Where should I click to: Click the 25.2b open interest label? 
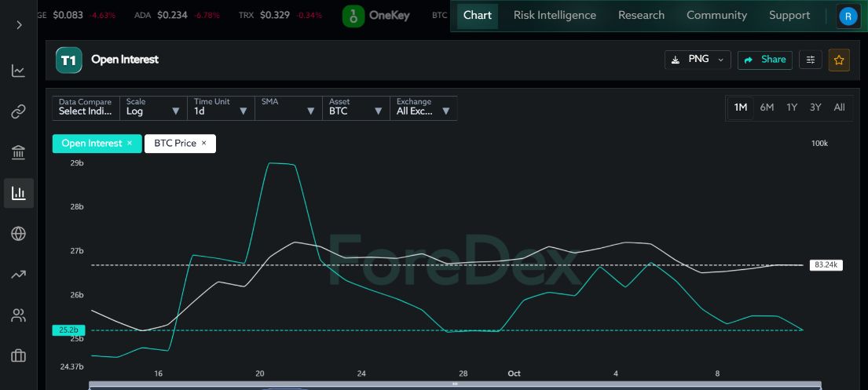[68, 330]
